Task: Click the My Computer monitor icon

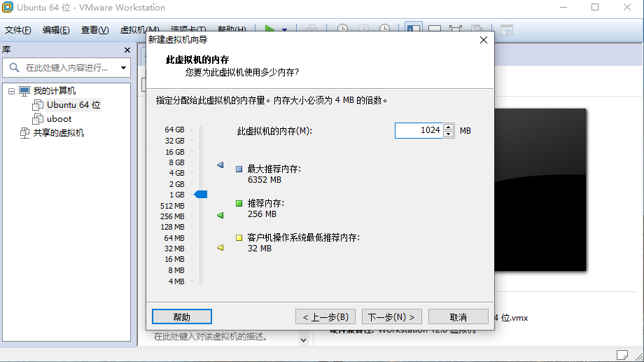Action: 24,91
